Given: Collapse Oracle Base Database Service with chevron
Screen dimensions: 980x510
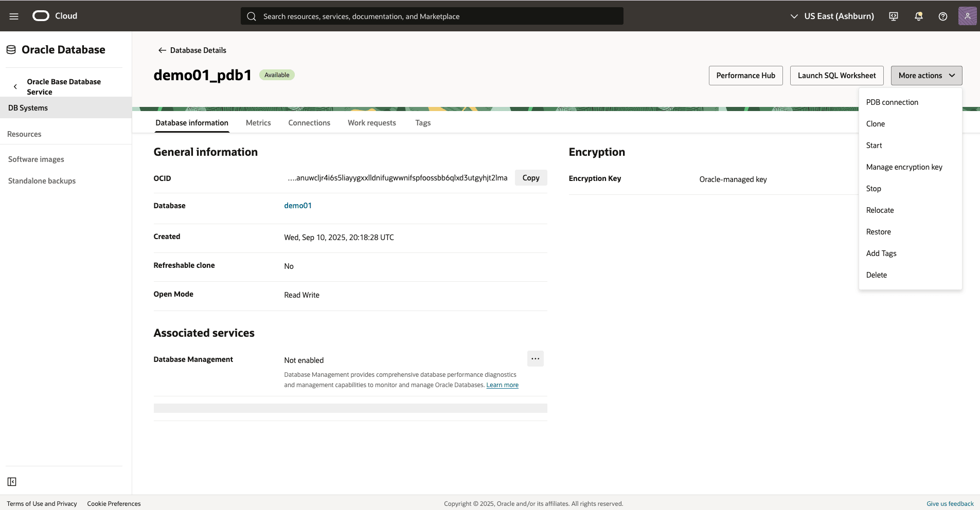Looking at the screenshot, I should [x=15, y=86].
